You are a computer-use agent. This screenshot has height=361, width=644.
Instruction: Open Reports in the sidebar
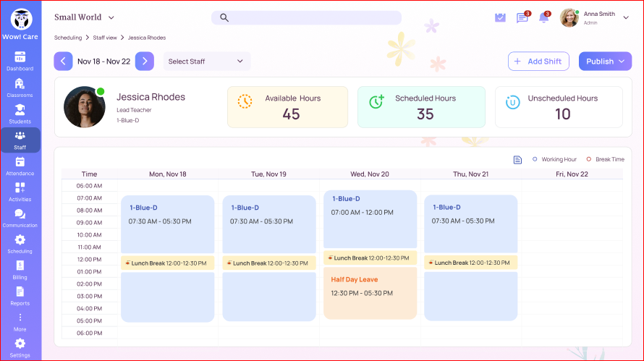click(x=20, y=296)
